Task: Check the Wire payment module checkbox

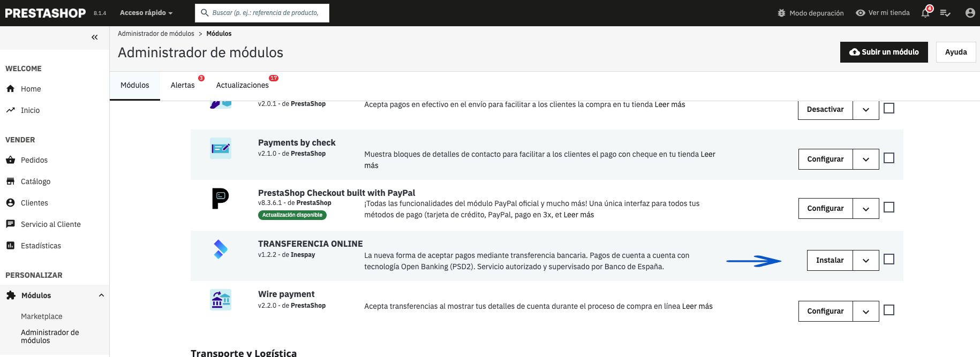Action: point(889,310)
